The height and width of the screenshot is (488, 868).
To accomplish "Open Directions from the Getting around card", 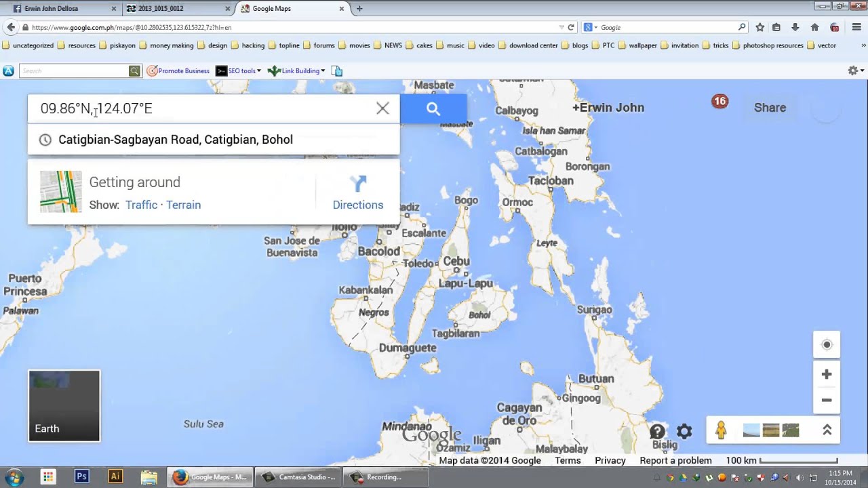I will click(x=358, y=193).
